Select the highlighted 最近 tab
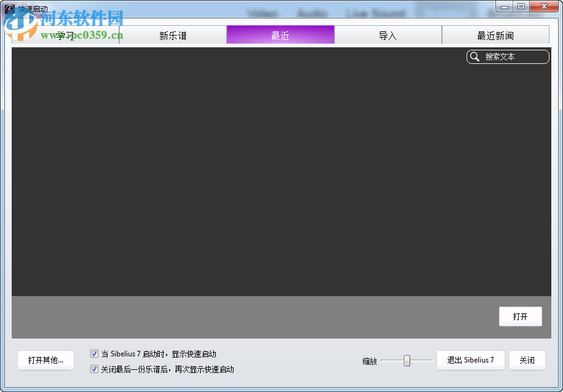The width and height of the screenshot is (563, 392). (x=280, y=35)
